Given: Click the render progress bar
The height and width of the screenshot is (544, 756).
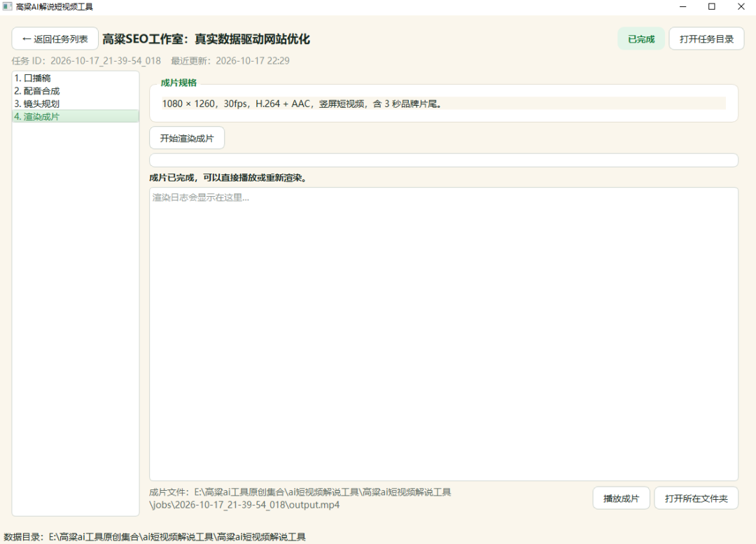Looking at the screenshot, I should [x=444, y=160].
